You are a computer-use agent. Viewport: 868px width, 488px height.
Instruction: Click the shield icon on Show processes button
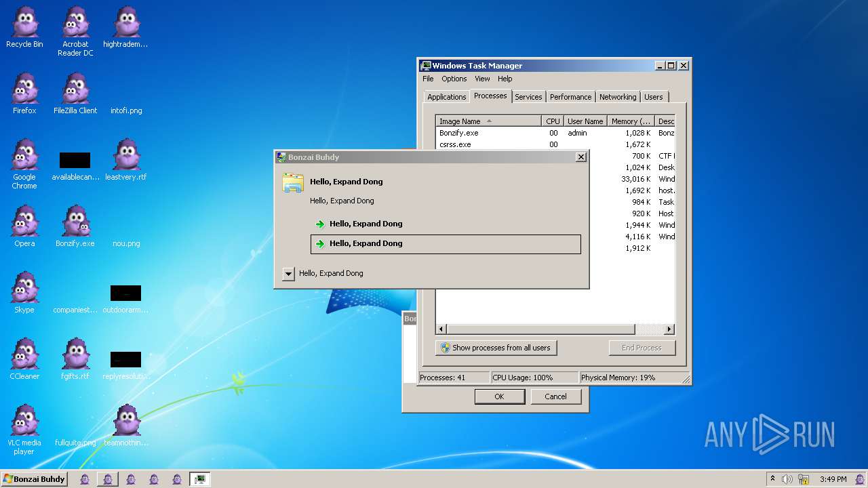[445, 348]
